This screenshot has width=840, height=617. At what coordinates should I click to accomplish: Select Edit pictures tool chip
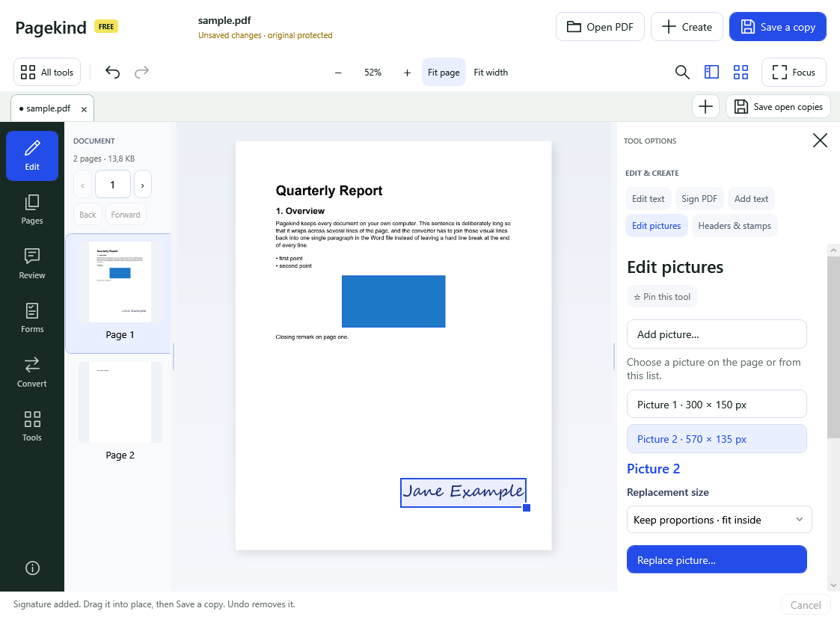[x=656, y=225]
